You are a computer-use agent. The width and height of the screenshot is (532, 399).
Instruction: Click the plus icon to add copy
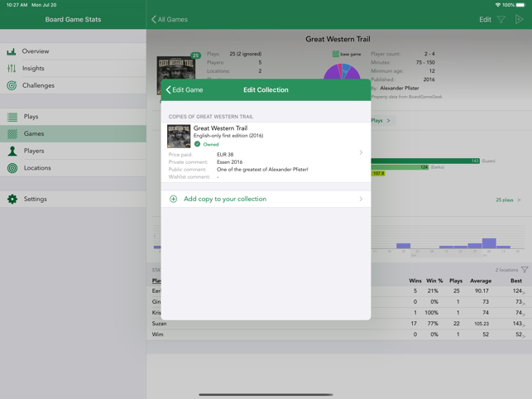174,199
